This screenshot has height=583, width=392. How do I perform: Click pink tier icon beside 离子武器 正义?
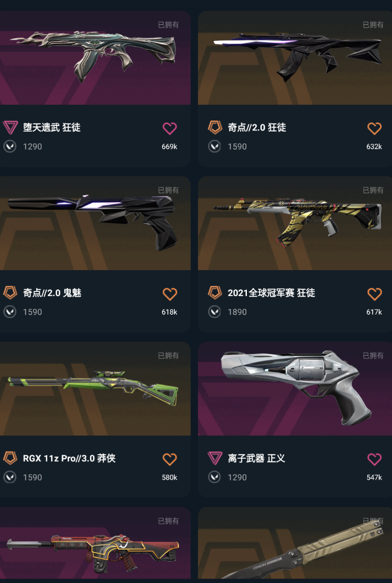(x=215, y=459)
